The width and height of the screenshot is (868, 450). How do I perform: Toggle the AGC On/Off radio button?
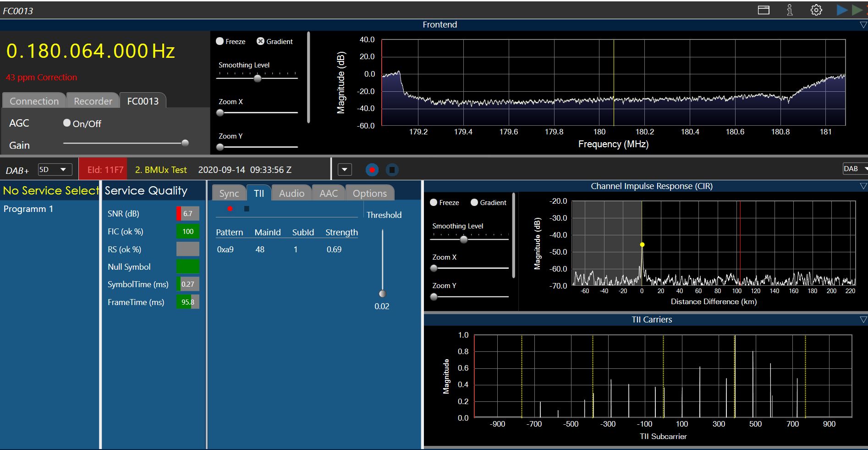(67, 123)
